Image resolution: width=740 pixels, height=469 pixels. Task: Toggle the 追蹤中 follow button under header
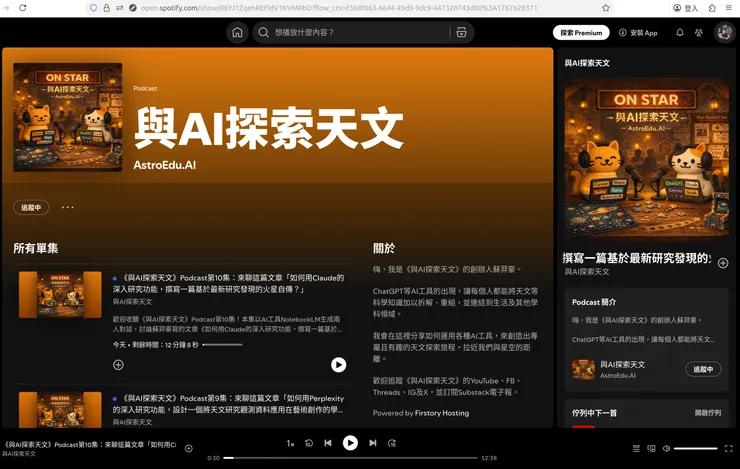31,207
